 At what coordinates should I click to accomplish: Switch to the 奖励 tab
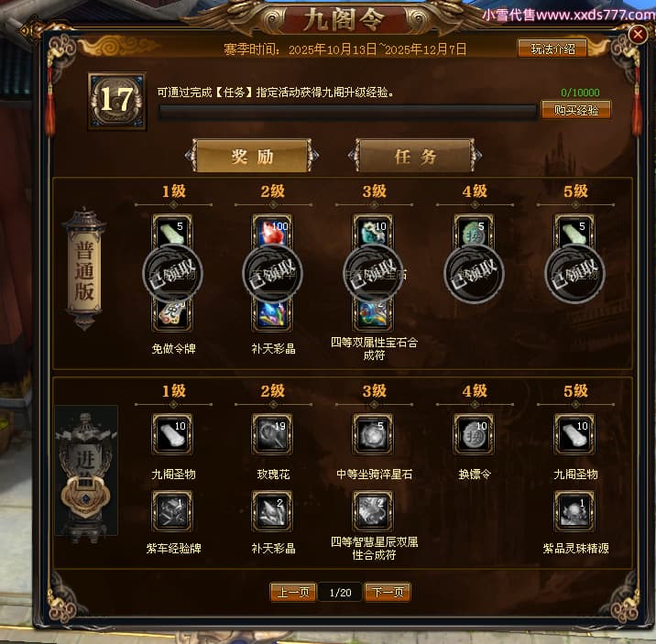252,156
